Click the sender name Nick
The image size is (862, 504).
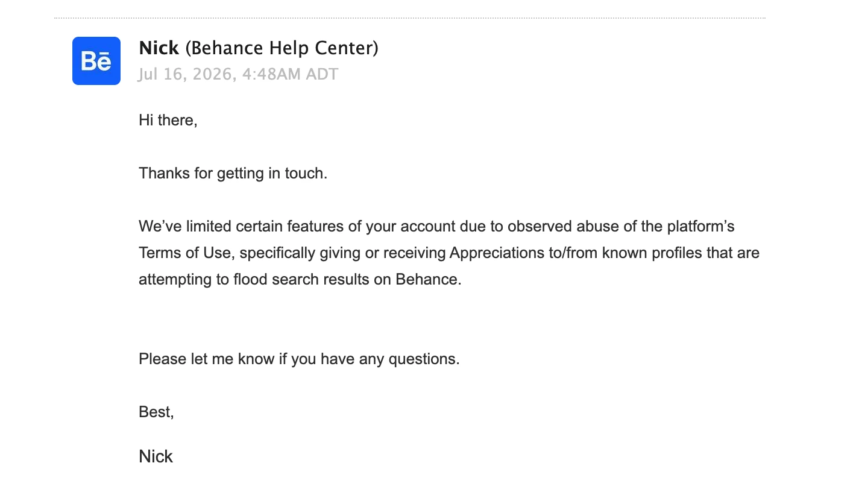(159, 48)
